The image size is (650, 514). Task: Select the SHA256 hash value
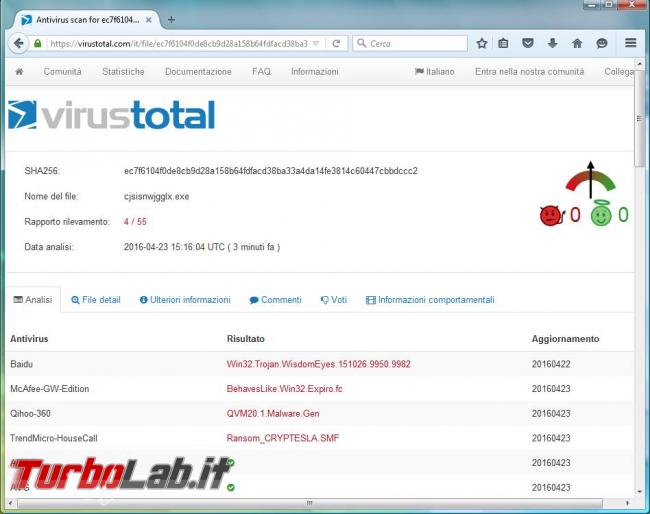271,171
